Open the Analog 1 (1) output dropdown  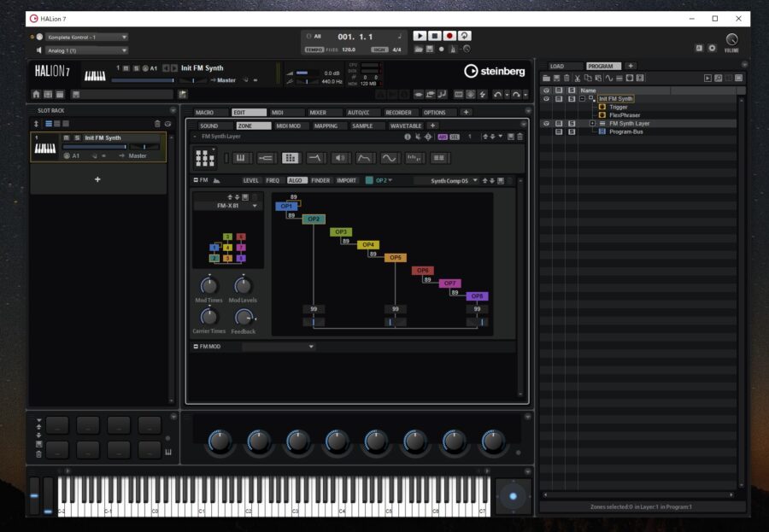86,50
